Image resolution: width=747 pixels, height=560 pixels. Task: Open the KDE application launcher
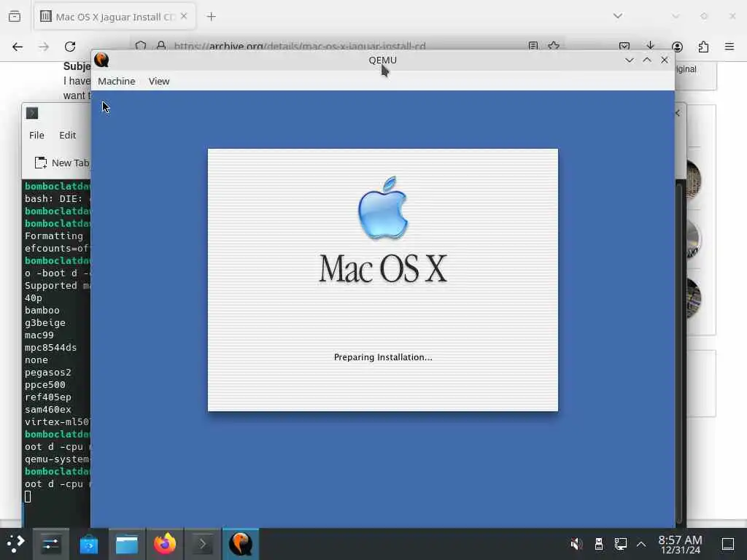pos(15,544)
